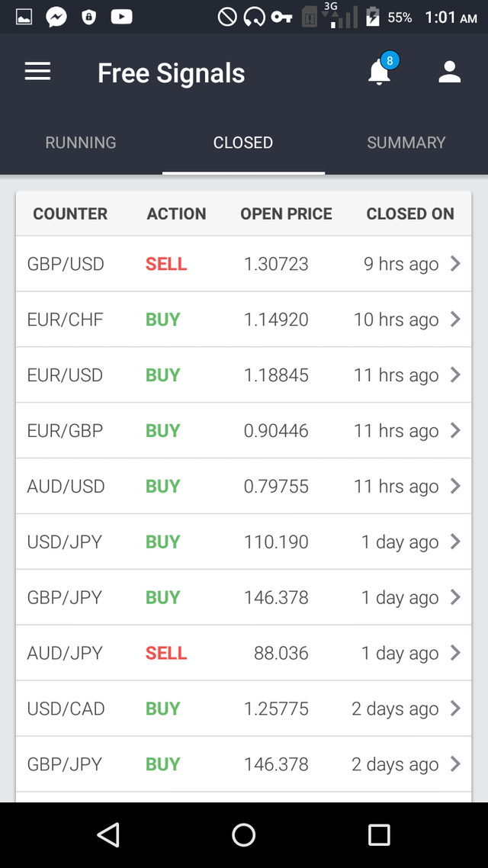This screenshot has height=868, width=488.
Task: Click the COUNTER column header
Action: 70,214
